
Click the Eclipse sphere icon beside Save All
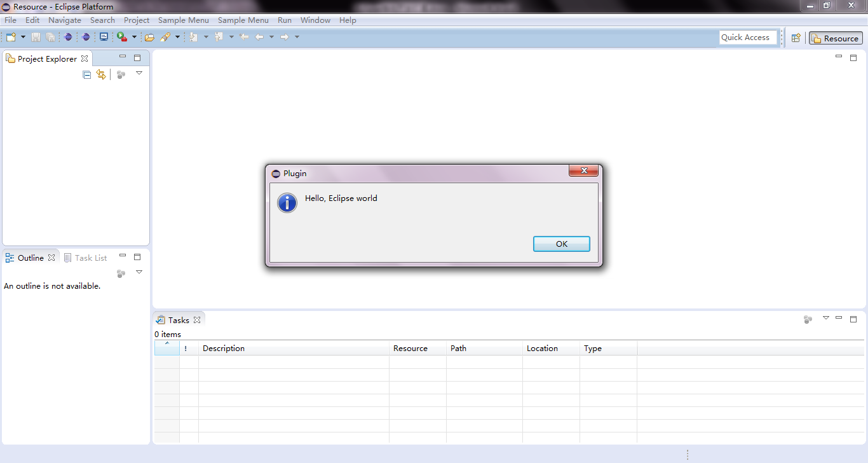[x=68, y=38]
